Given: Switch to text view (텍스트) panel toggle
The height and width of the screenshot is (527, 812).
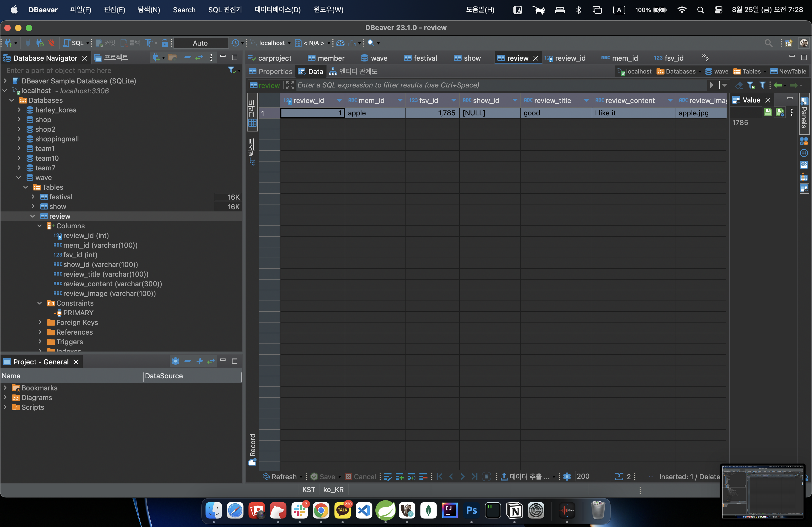Looking at the screenshot, I should (252, 151).
